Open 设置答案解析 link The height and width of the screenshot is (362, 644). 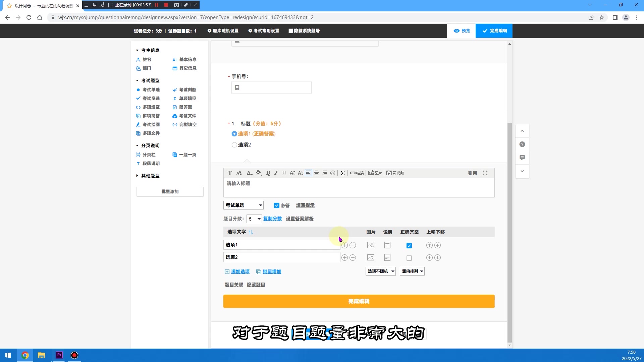click(300, 219)
